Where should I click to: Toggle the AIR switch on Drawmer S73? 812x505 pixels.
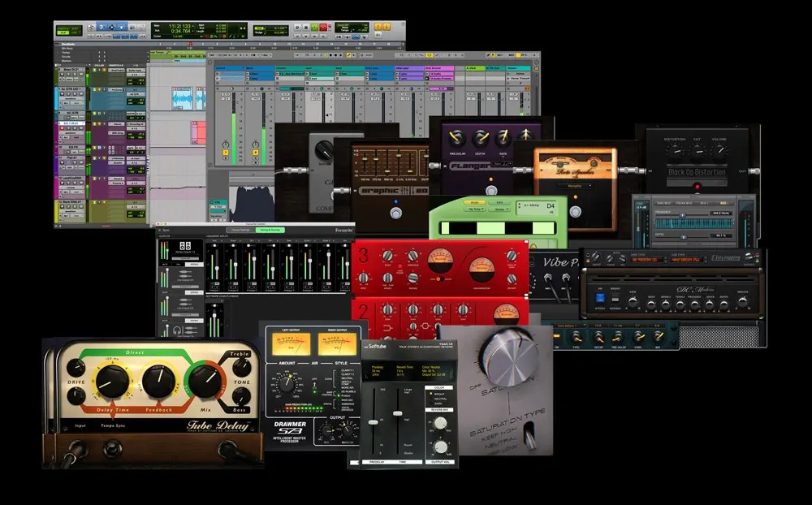[x=314, y=384]
